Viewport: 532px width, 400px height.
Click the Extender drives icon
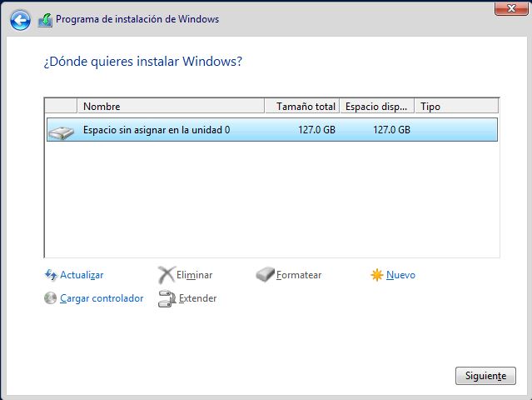coord(167,299)
